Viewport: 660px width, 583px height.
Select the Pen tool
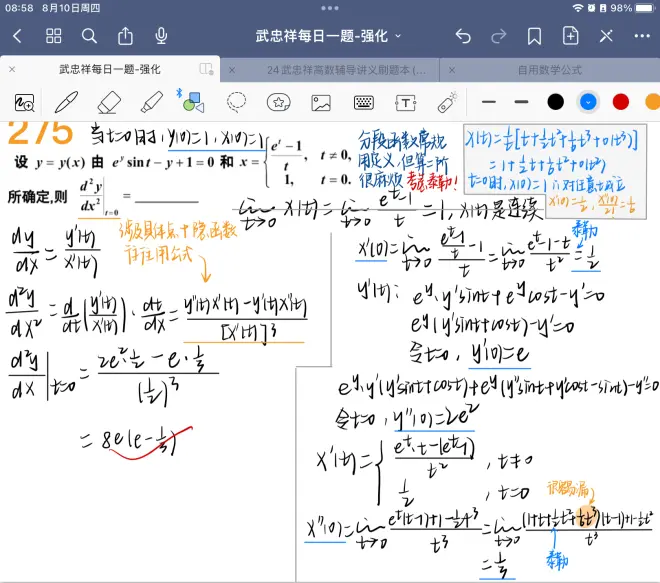click(66, 102)
